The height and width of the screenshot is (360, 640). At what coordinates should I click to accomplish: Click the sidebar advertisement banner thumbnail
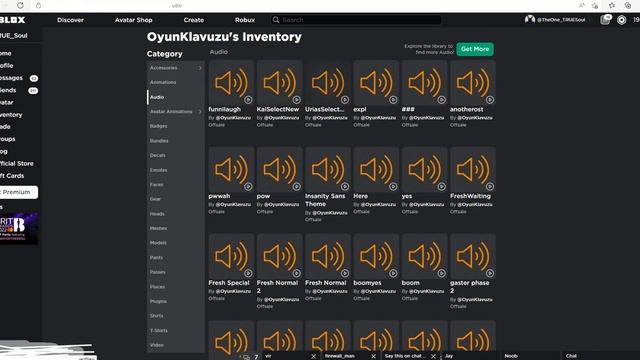tap(19, 229)
